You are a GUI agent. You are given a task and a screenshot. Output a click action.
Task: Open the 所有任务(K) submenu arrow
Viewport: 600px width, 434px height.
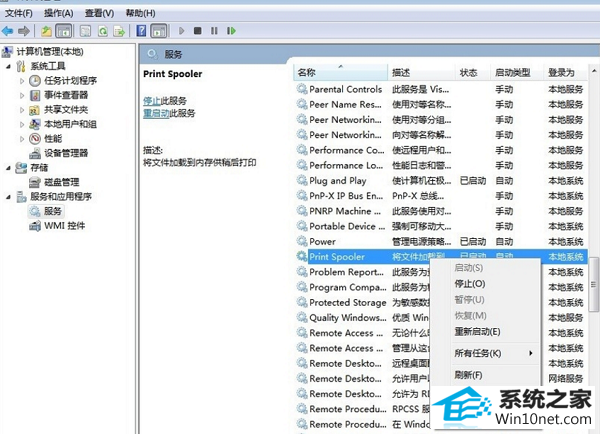tap(530, 353)
